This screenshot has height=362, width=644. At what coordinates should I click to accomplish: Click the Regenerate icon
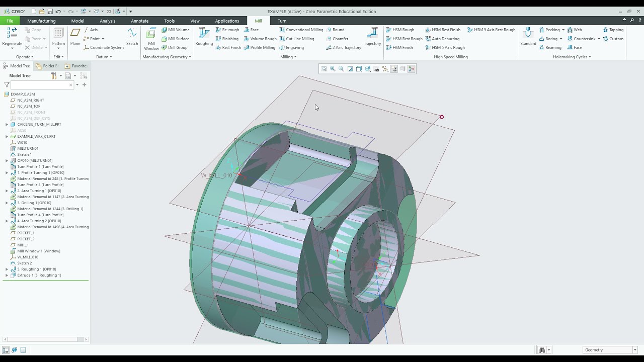[x=12, y=33]
